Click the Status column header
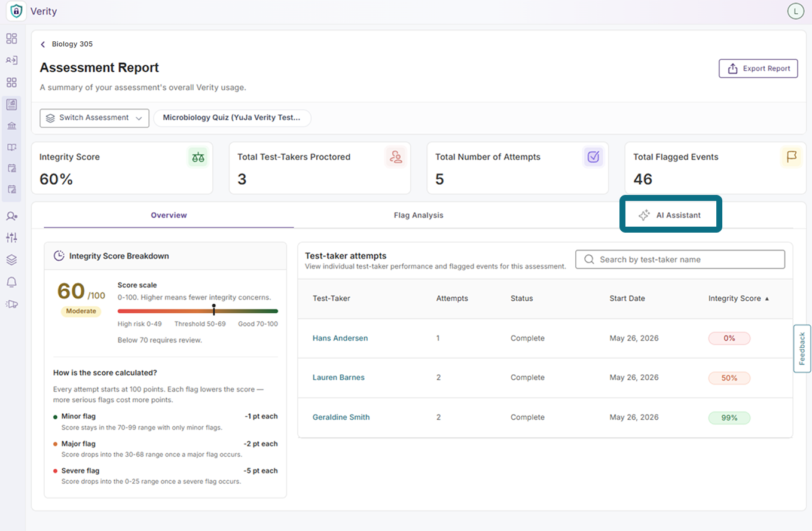The height and width of the screenshot is (531, 812). pos(521,298)
